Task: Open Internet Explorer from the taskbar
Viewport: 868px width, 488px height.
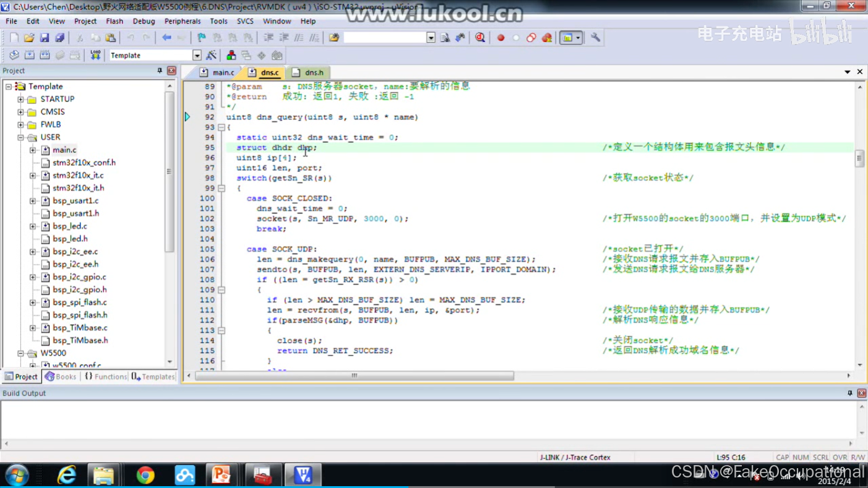Action: pyautogui.click(x=66, y=475)
